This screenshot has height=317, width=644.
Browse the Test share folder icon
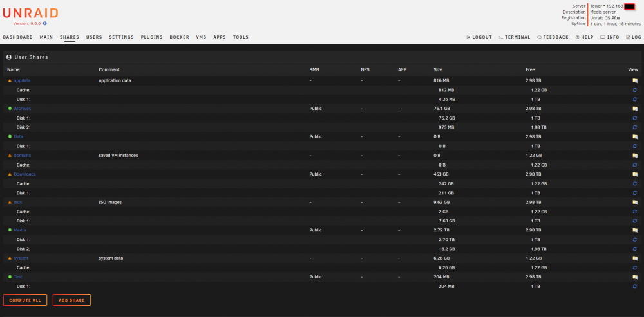635,276
